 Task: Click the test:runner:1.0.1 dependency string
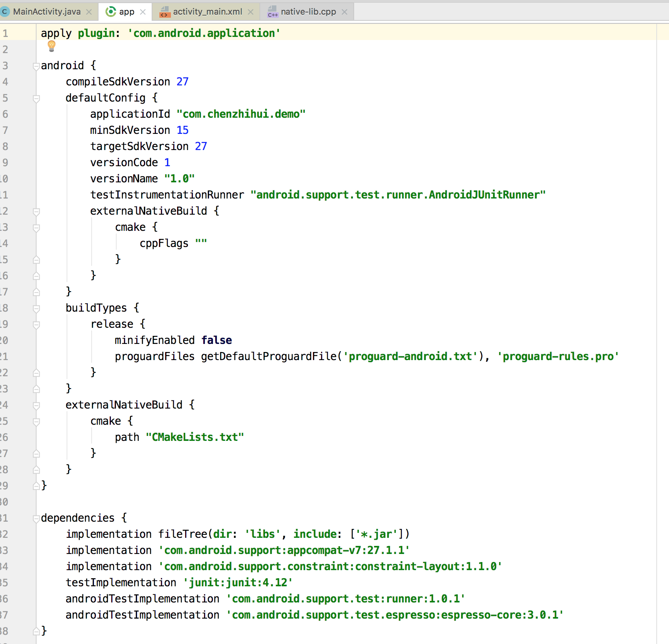346,599
